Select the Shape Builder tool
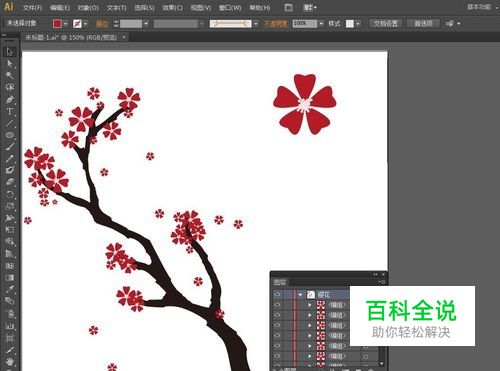The height and width of the screenshot is (371, 500). (10, 242)
